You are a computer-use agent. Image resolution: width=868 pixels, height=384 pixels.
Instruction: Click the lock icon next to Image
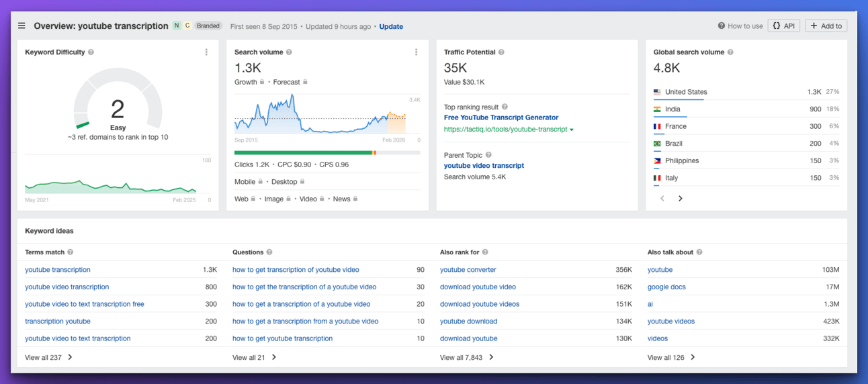pos(289,199)
